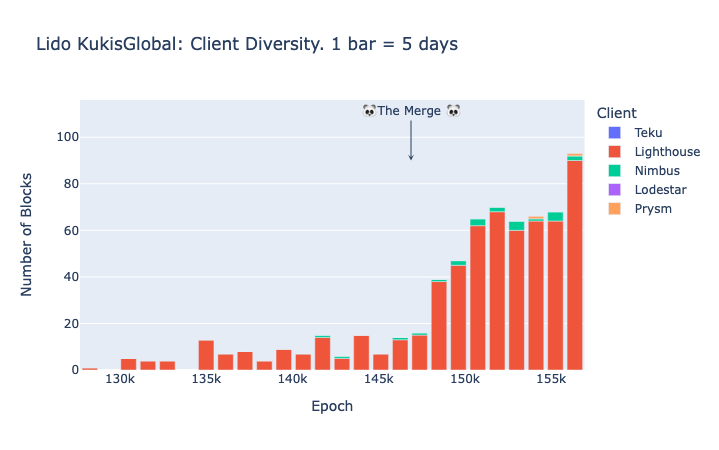Click the 150k x-axis tick label
Screen dimensions: 719x450
tap(465, 379)
